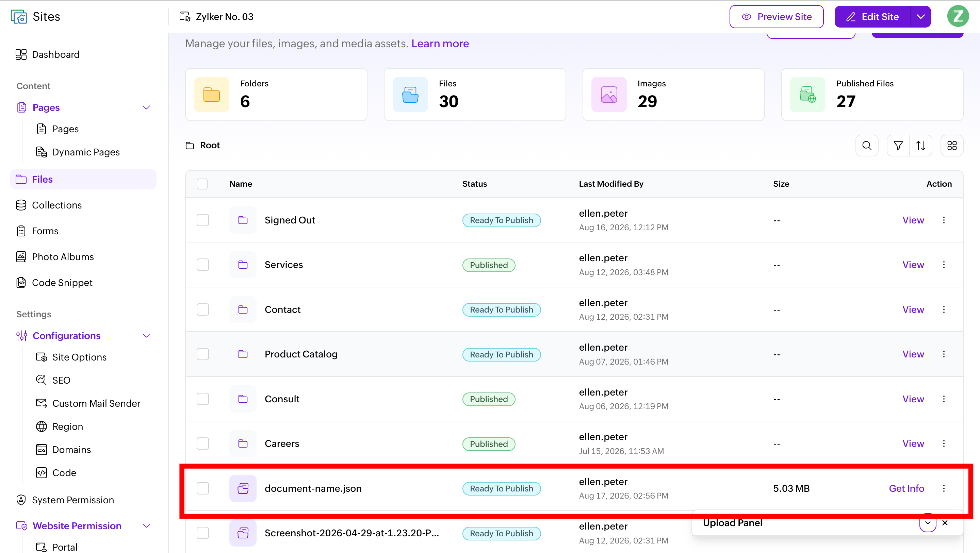Switch to grid view icon
The height and width of the screenshot is (553, 980).
tap(952, 146)
